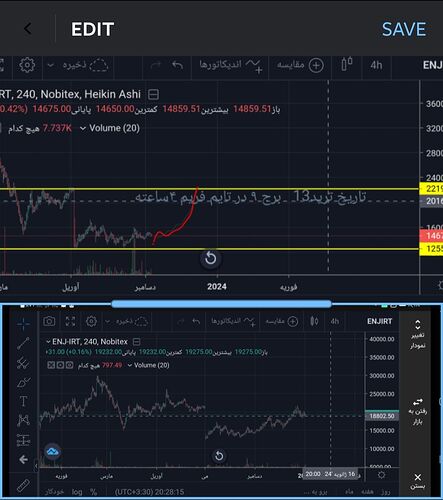Open the candlestick chart style icon in upper toolbar
Viewport: 443px width, 500px height.
tap(346, 64)
